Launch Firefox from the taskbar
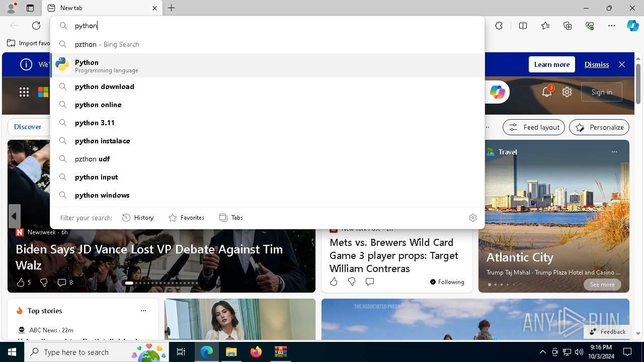Image resolution: width=644 pixels, height=362 pixels. pyautogui.click(x=256, y=352)
